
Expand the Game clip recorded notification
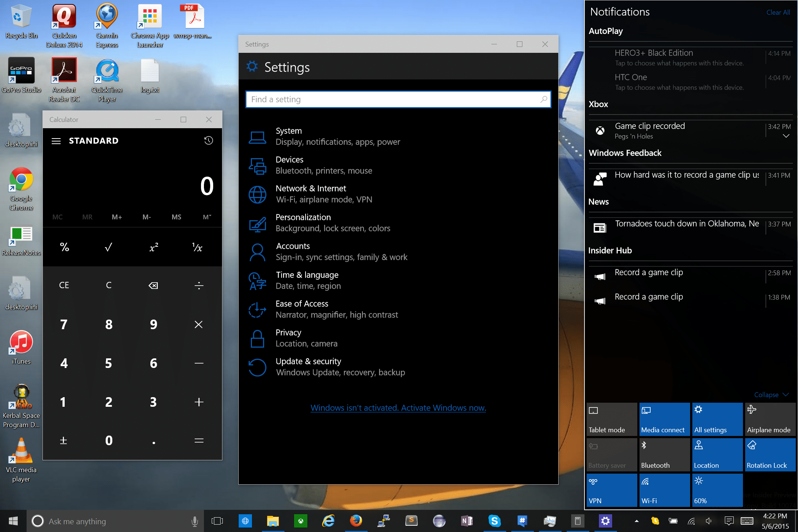click(786, 136)
